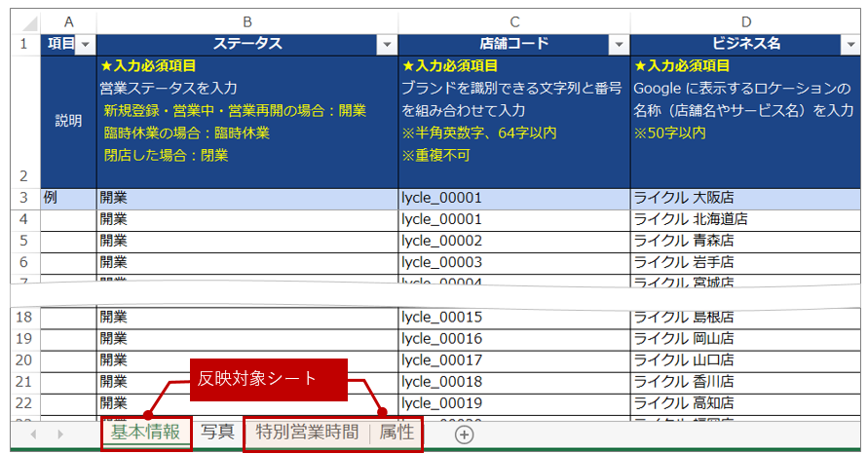Select column C by its header
This screenshot has width=868, height=454.
click(513, 21)
